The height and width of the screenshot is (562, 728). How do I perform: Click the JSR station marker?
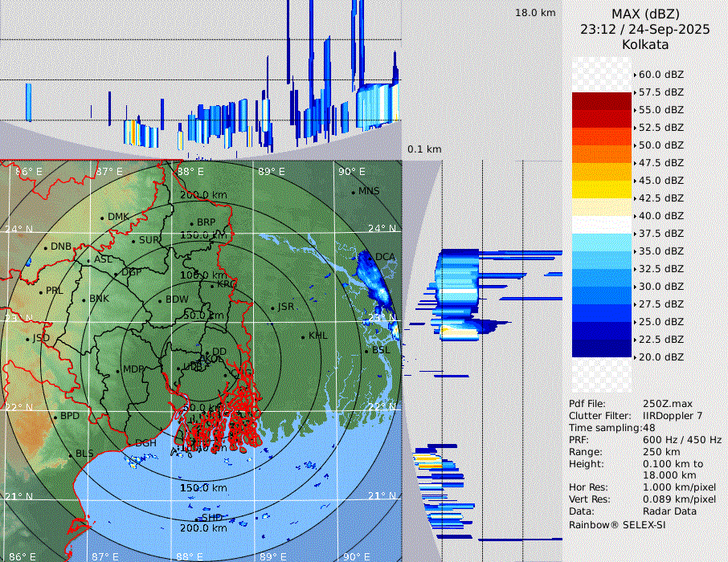click(x=272, y=307)
